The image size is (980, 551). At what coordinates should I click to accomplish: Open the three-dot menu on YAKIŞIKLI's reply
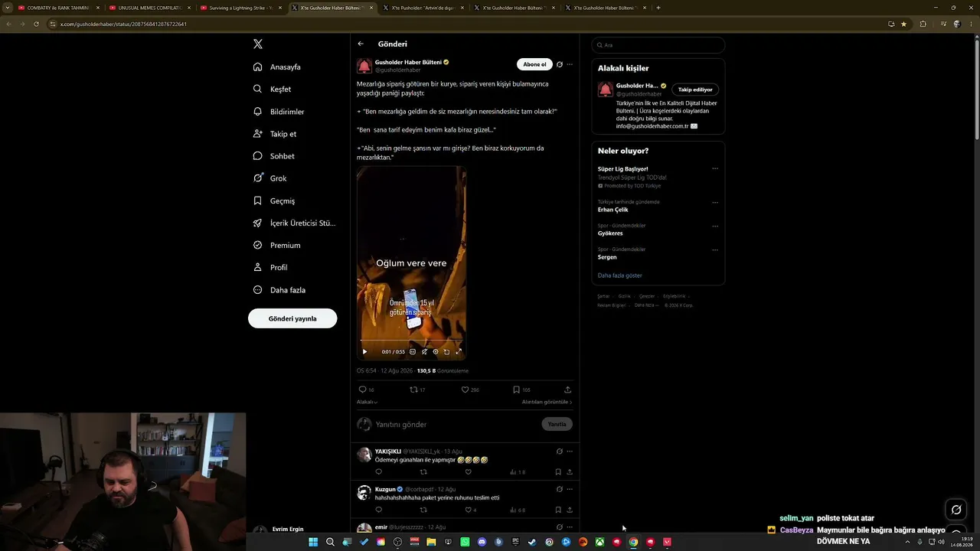point(570,452)
